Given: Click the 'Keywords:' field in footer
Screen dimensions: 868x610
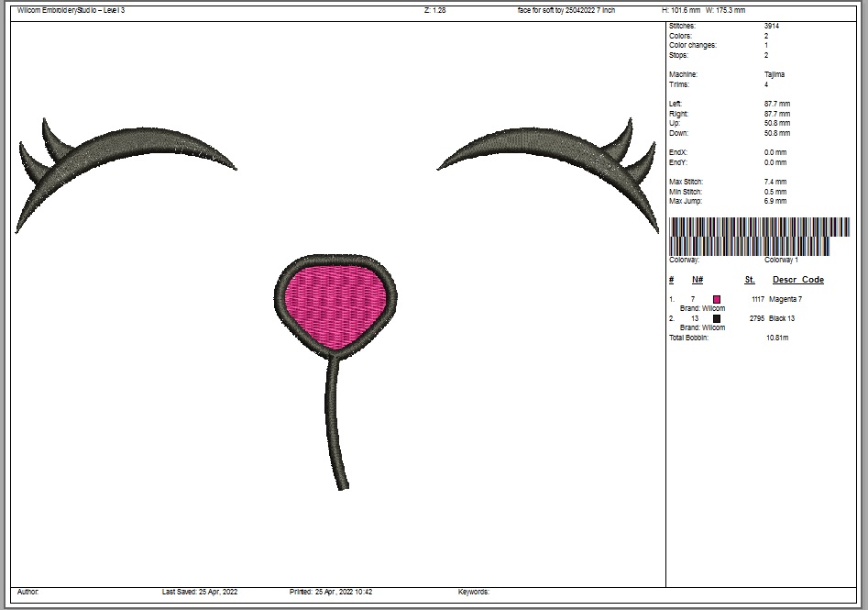Looking at the screenshot, I should pos(474,593).
